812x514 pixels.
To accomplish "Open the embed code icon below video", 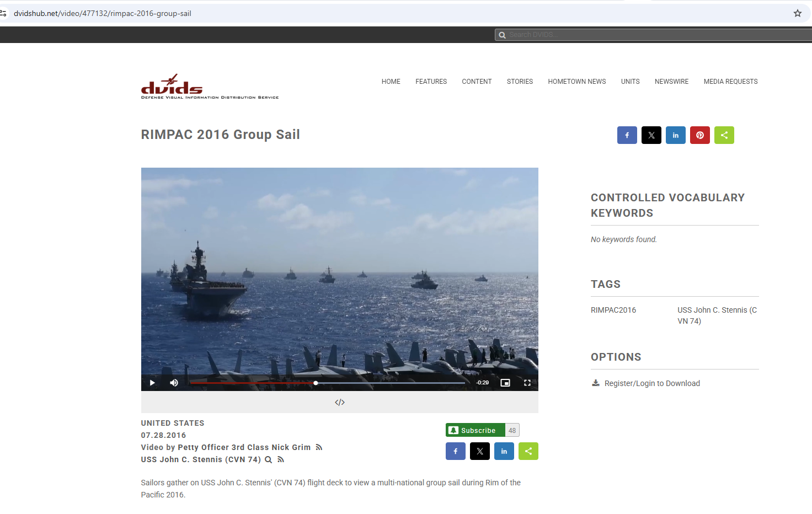I will (x=340, y=403).
